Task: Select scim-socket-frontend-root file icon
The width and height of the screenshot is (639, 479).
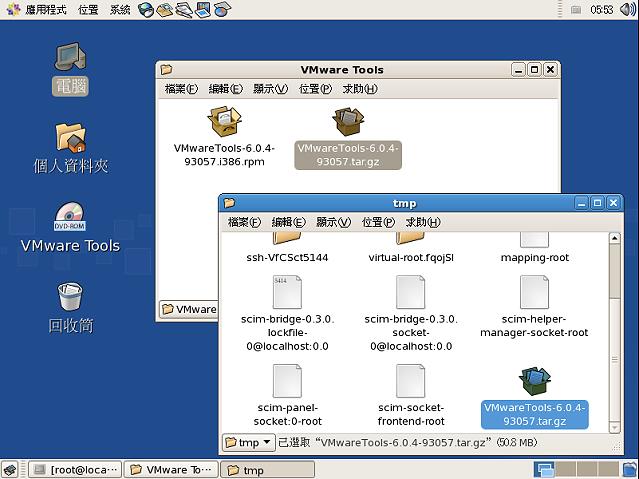Action: click(411, 381)
